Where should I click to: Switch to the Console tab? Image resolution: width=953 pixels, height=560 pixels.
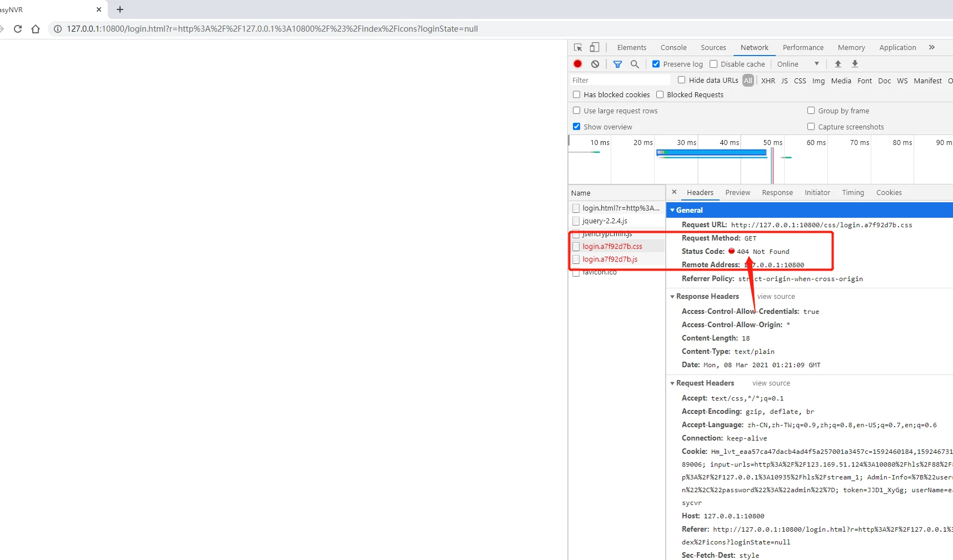point(673,48)
